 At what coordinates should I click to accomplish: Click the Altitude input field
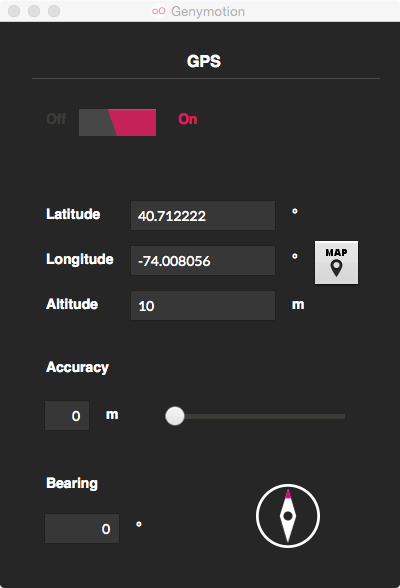tap(203, 306)
